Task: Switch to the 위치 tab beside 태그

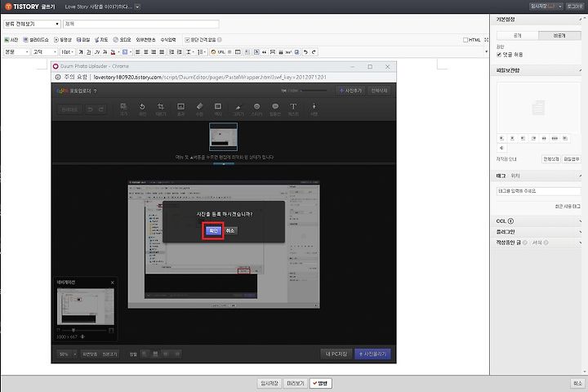Action: (515, 176)
